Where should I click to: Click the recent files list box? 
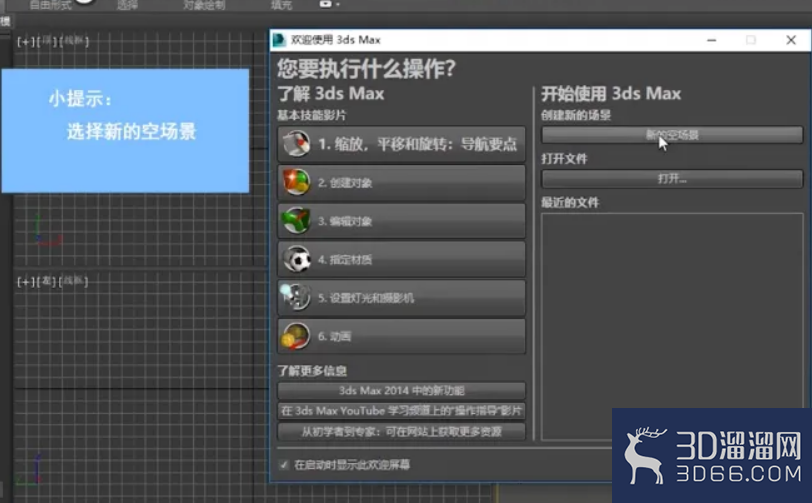point(672,326)
